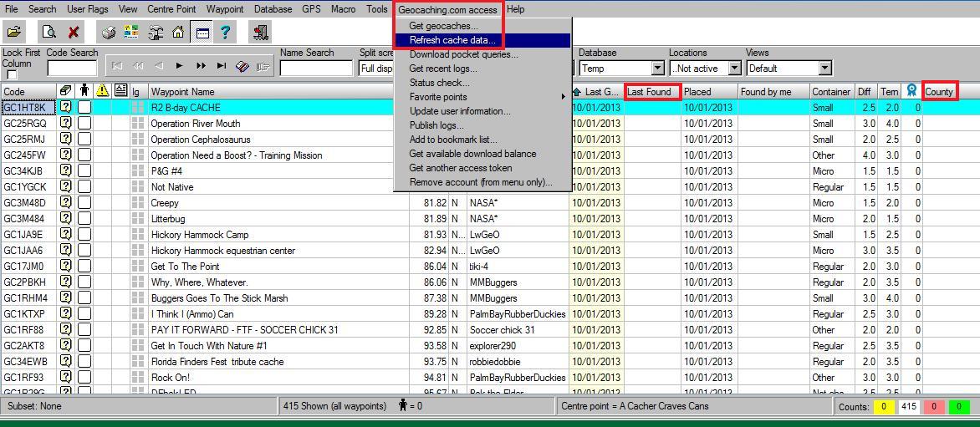Select Publish logs menu item

(483, 125)
